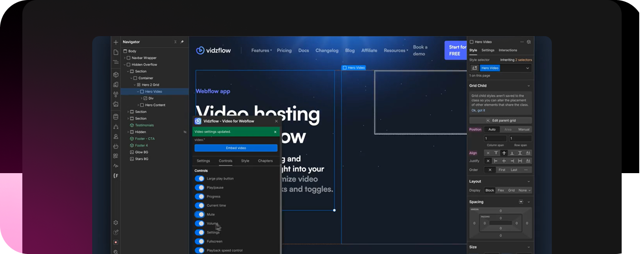The width and height of the screenshot is (644, 254).
Task: Click the Navigator layers icon in left toolbar
Action: click(x=115, y=62)
